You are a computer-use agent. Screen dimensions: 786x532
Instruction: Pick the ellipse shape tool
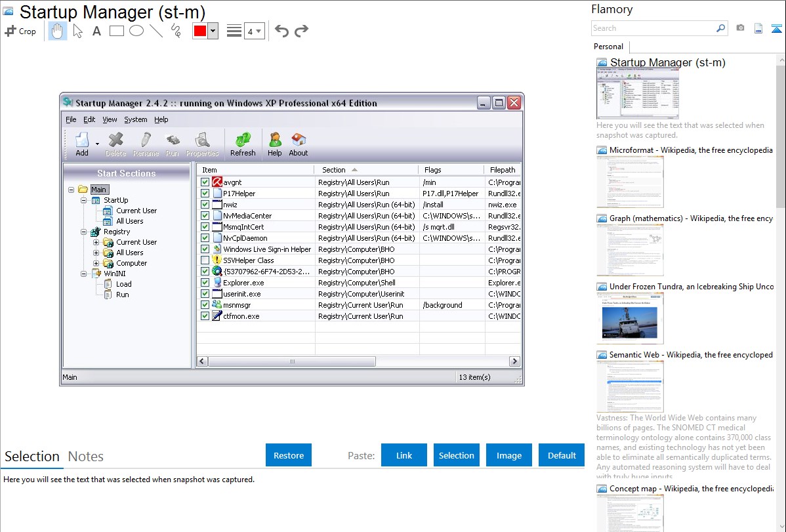pos(136,31)
